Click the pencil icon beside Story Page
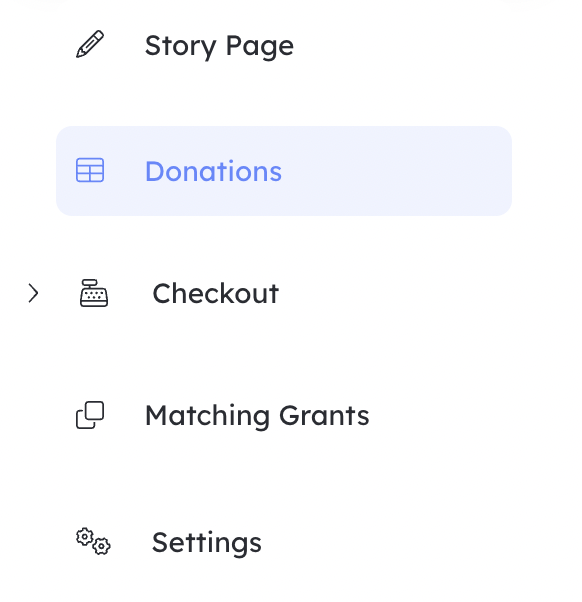Screen dimensions: 582x602 (x=90, y=44)
